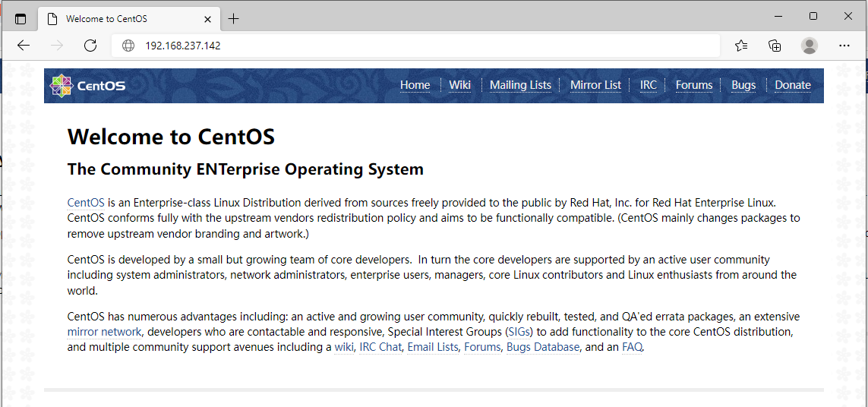868x407 pixels.
Task: Open the wiki link in the paragraph
Action: point(344,348)
